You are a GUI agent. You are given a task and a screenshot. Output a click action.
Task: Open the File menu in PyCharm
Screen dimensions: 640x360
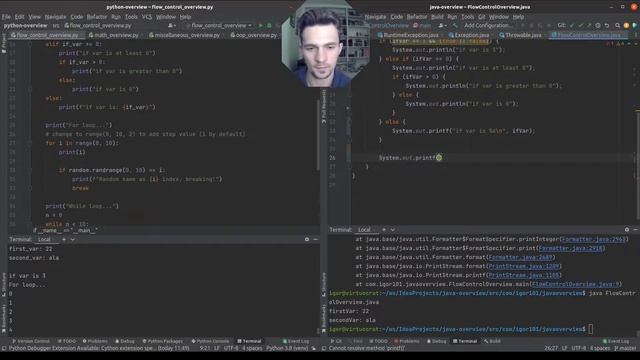[x=6, y=17]
